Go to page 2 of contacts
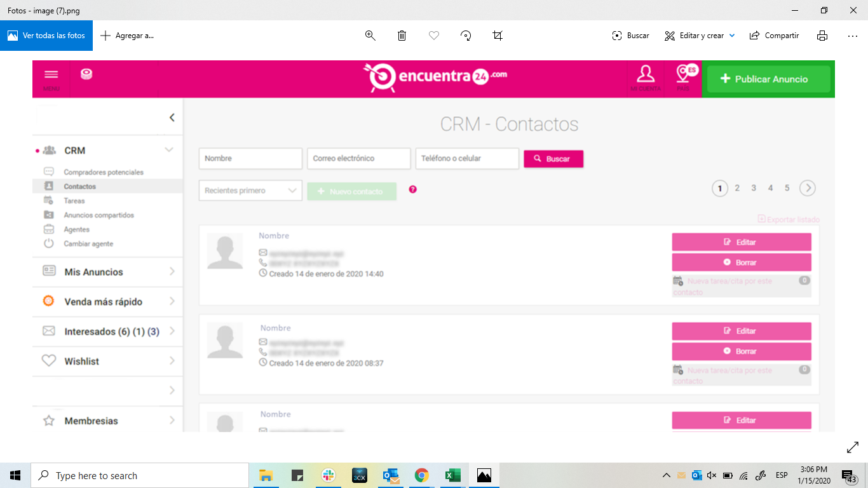The width and height of the screenshot is (868, 488). [x=737, y=188]
